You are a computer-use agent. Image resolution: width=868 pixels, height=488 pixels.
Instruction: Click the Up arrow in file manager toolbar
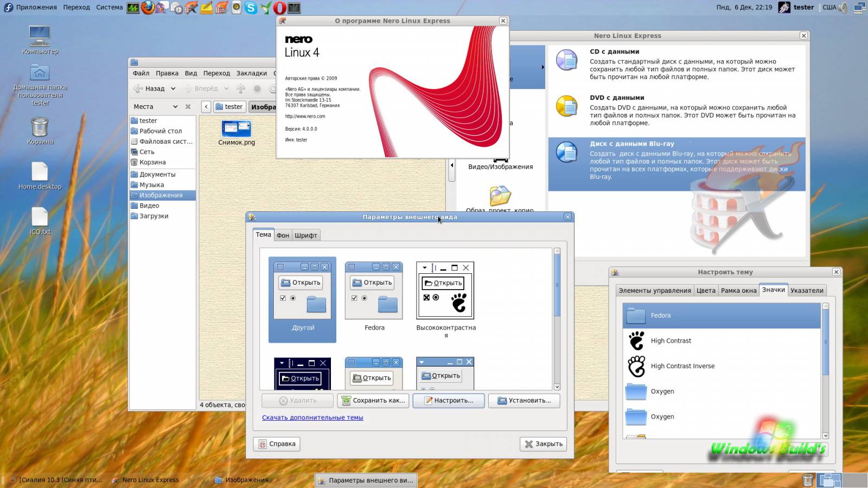241,88
